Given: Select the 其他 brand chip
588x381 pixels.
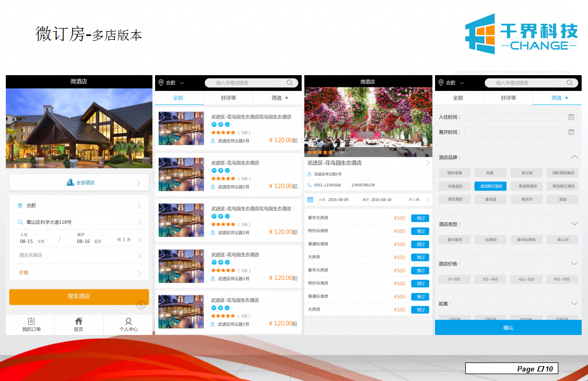Looking at the screenshot, I should [x=563, y=199].
